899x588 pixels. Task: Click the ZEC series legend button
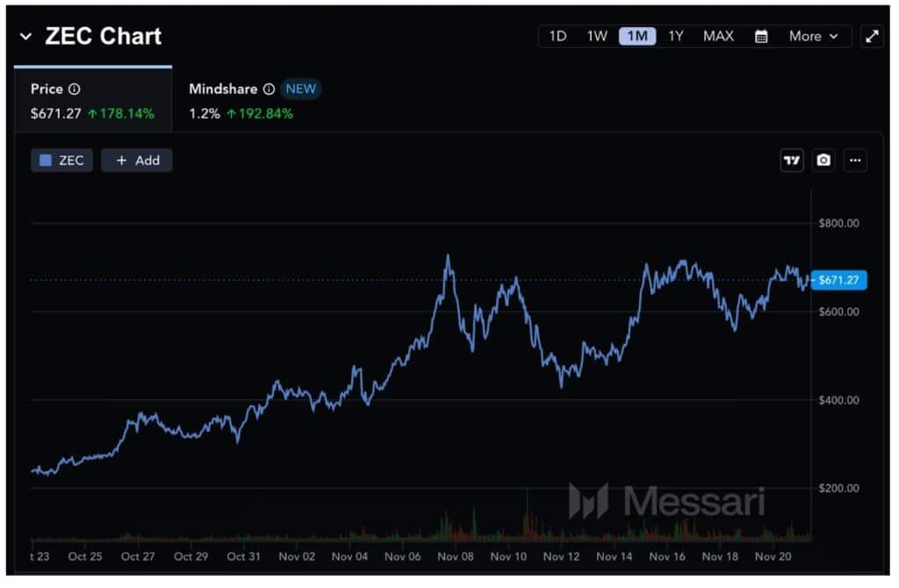pos(61,161)
